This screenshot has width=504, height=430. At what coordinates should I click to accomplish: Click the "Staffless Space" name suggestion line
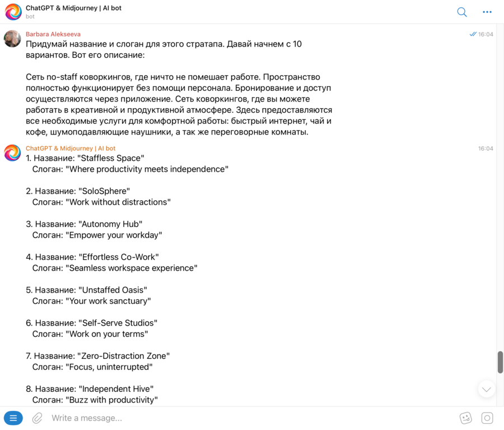point(85,158)
